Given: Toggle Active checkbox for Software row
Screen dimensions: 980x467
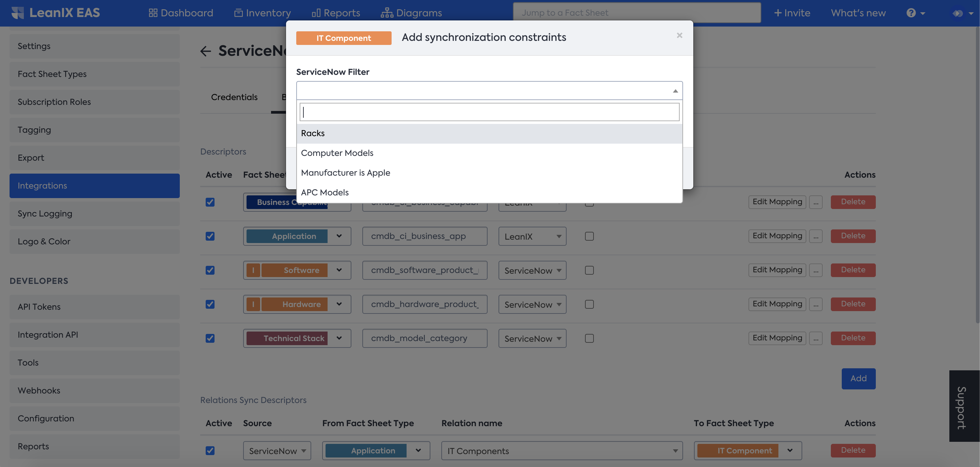Looking at the screenshot, I should pos(210,270).
